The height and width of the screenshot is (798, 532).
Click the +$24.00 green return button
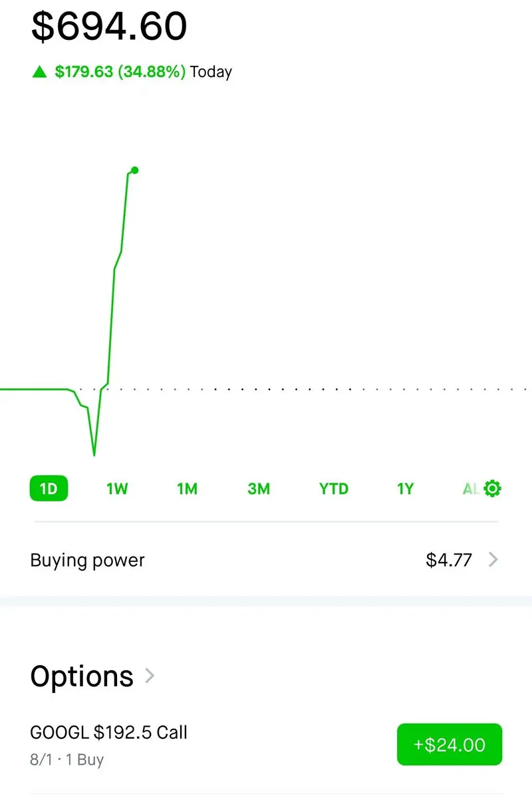pos(450,744)
